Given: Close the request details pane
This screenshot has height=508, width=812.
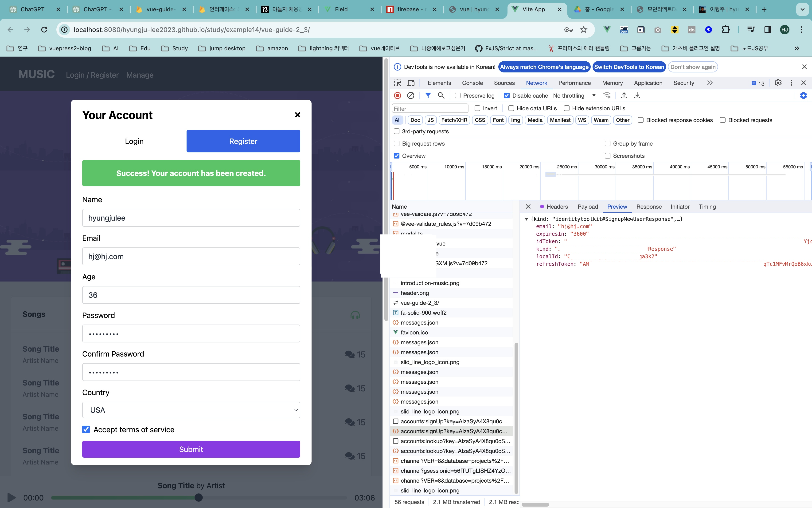Looking at the screenshot, I should click(x=528, y=206).
